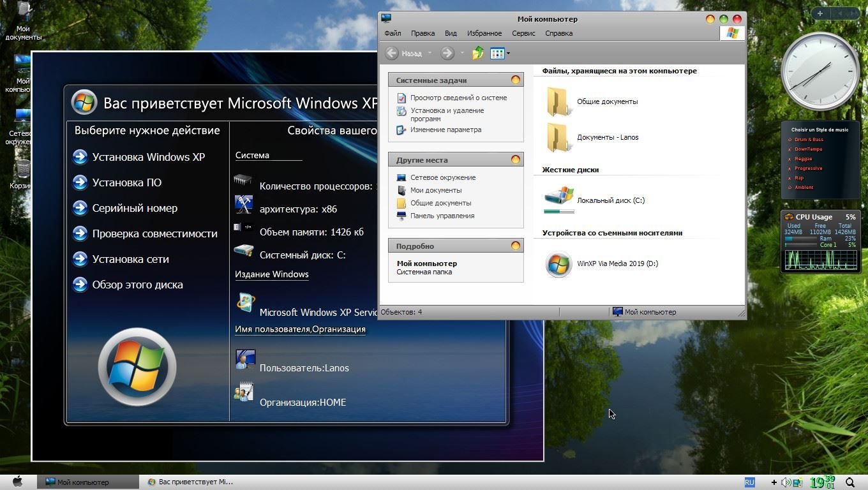
Task: Collapse the Другие места panel
Action: [515, 160]
